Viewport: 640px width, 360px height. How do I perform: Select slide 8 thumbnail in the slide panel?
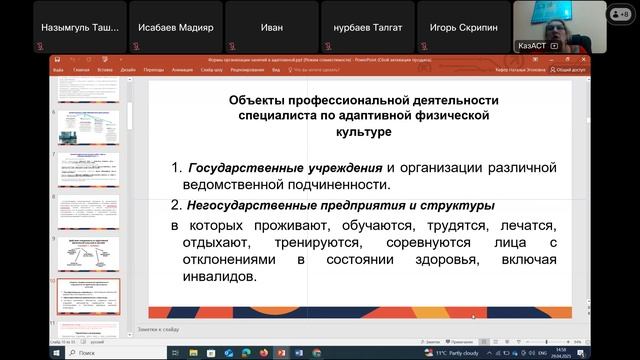pyautogui.click(x=89, y=212)
